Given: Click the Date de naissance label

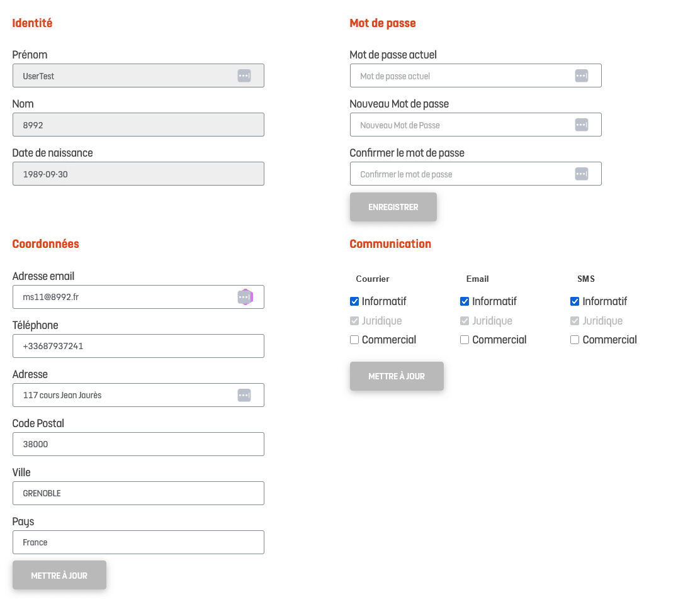Looking at the screenshot, I should point(53,153).
